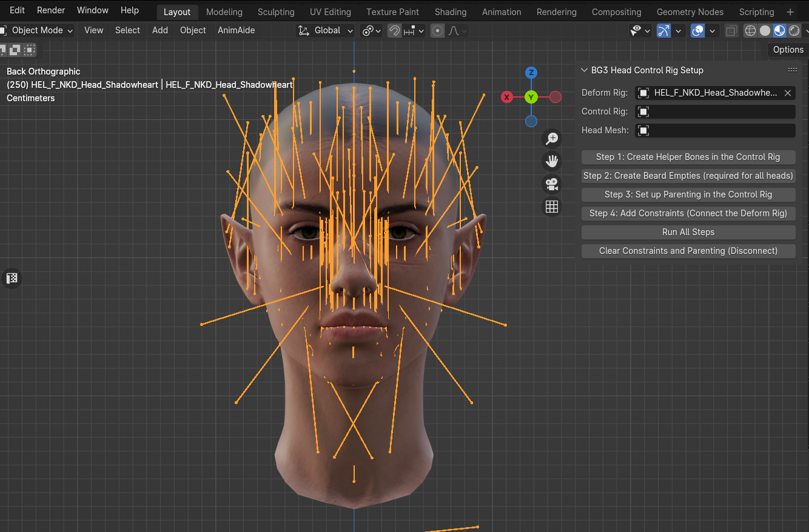Open the proportional falloff curve dropdown

(457, 30)
